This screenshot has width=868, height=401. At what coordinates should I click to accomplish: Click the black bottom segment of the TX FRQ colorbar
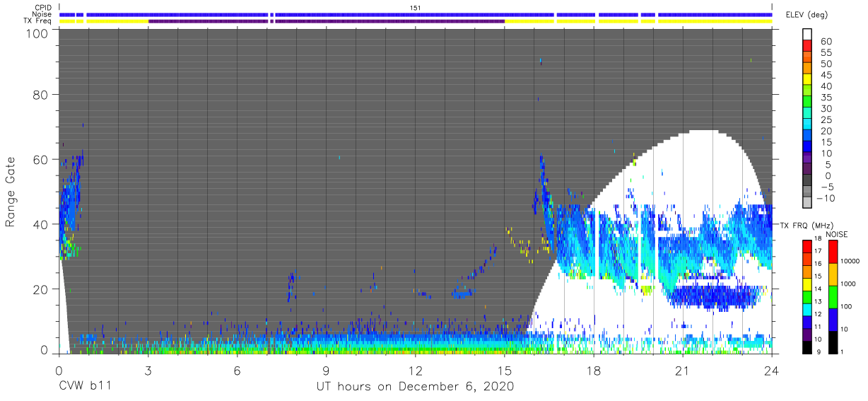tap(807, 346)
